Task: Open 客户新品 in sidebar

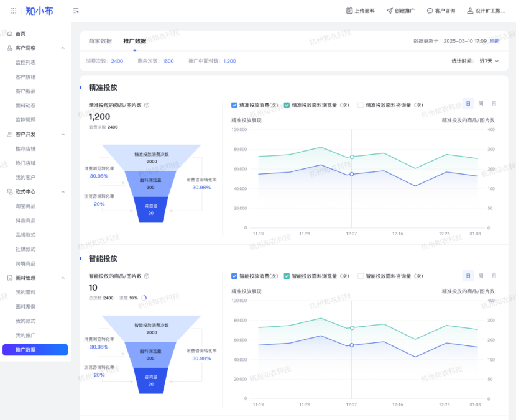Action: coord(25,91)
